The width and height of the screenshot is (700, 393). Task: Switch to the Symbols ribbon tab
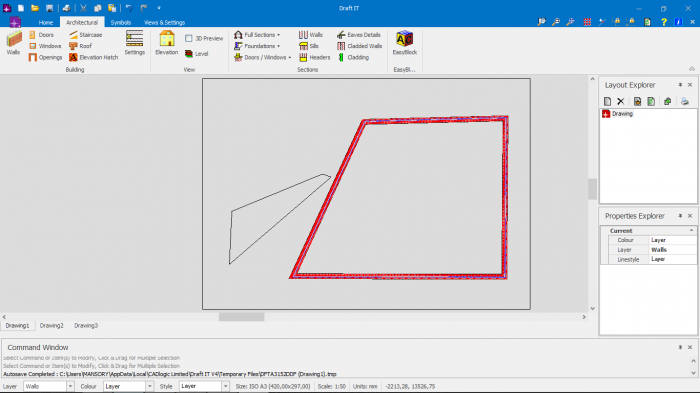pos(121,22)
